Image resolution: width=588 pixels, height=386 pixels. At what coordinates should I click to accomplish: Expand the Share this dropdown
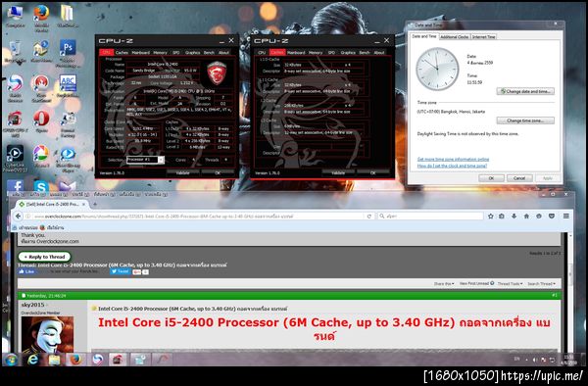click(x=444, y=284)
